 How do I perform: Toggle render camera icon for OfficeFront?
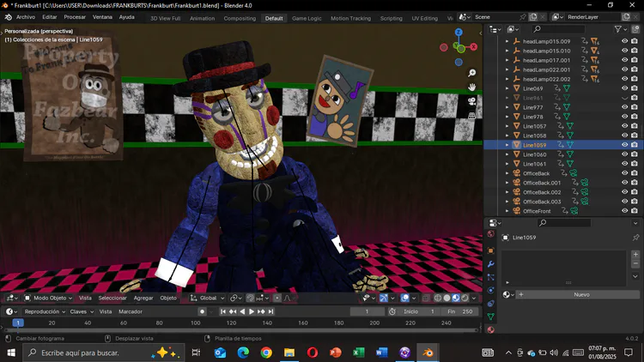[635, 211]
